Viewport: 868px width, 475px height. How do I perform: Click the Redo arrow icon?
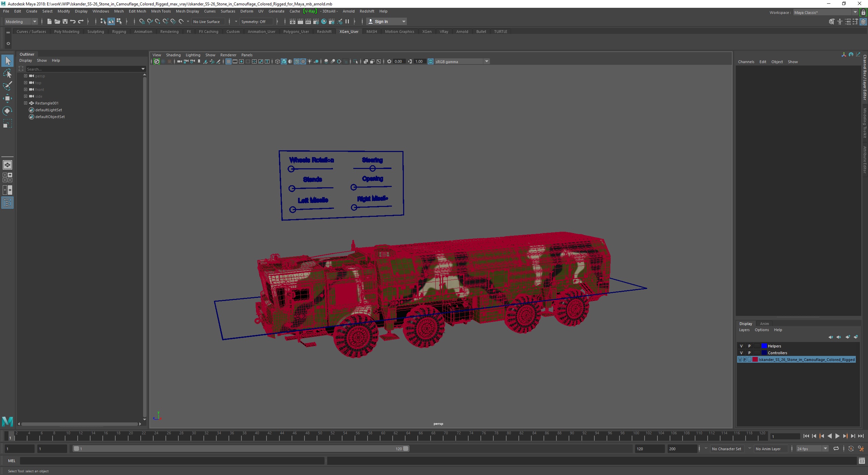point(80,21)
